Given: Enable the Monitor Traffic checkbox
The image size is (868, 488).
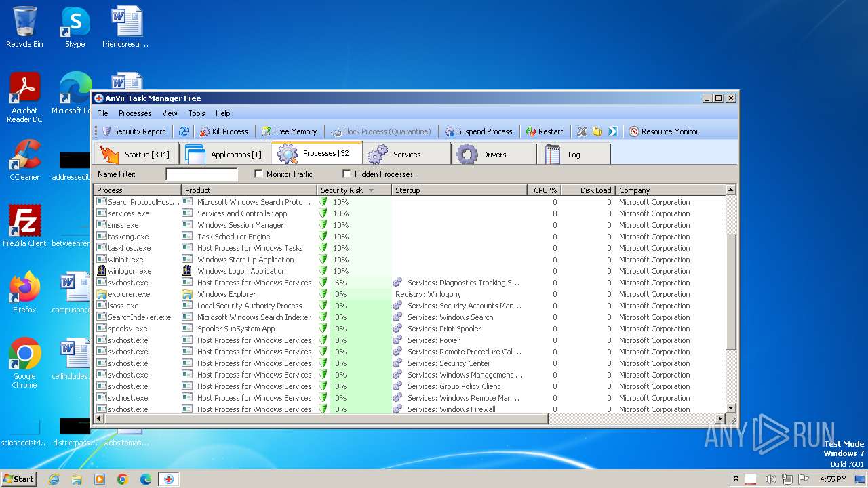Looking at the screenshot, I should 258,174.
